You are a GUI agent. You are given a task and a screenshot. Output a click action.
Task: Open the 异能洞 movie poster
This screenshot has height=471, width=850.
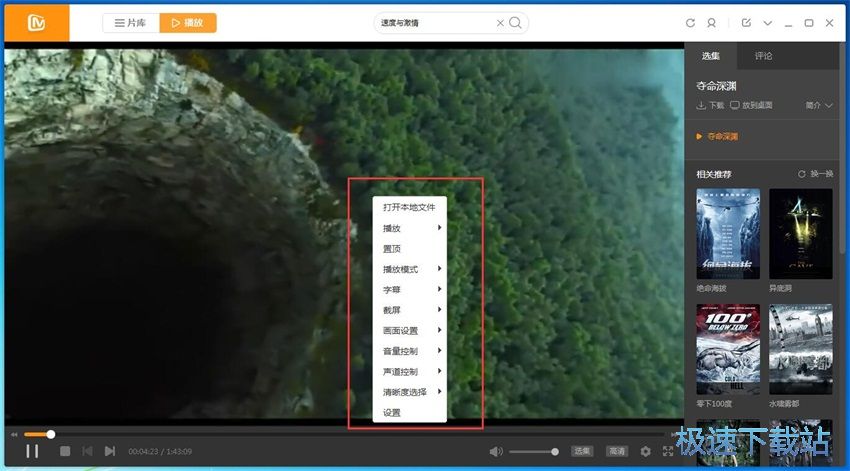[x=801, y=234]
